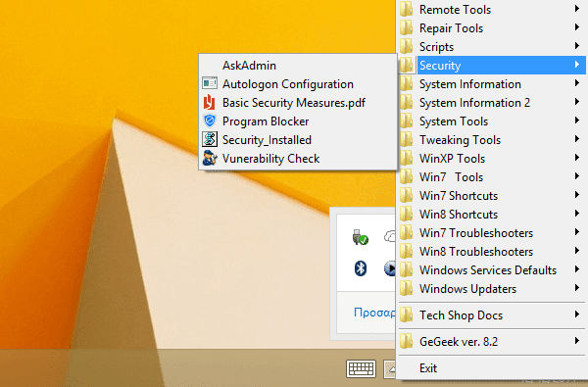The width and height of the screenshot is (588, 387).
Task: Launch Autologon Configuration entry
Action: tap(298, 84)
